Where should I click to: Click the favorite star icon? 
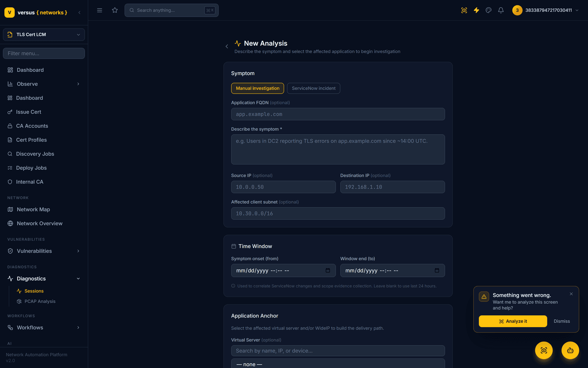(x=115, y=10)
